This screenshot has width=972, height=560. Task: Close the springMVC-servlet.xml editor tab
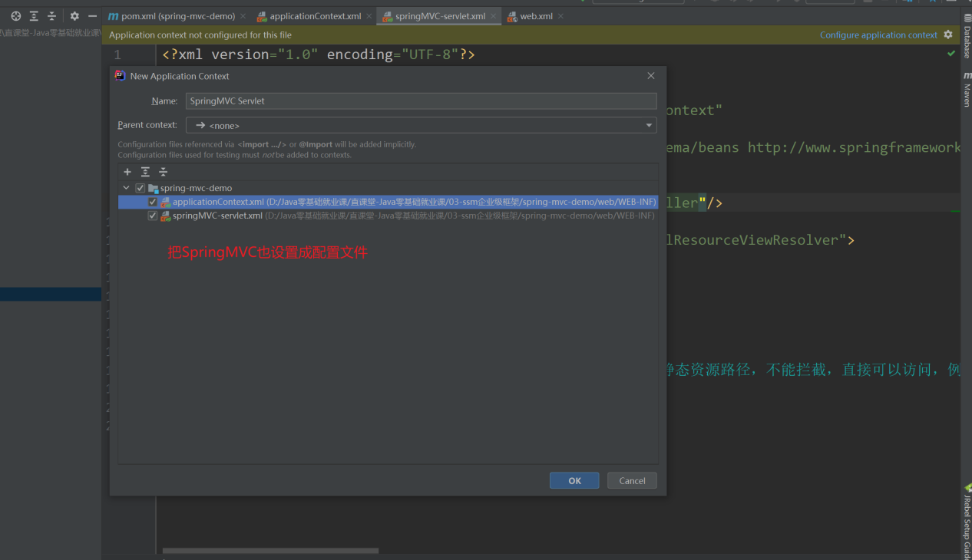pyautogui.click(x=493, y=16)
